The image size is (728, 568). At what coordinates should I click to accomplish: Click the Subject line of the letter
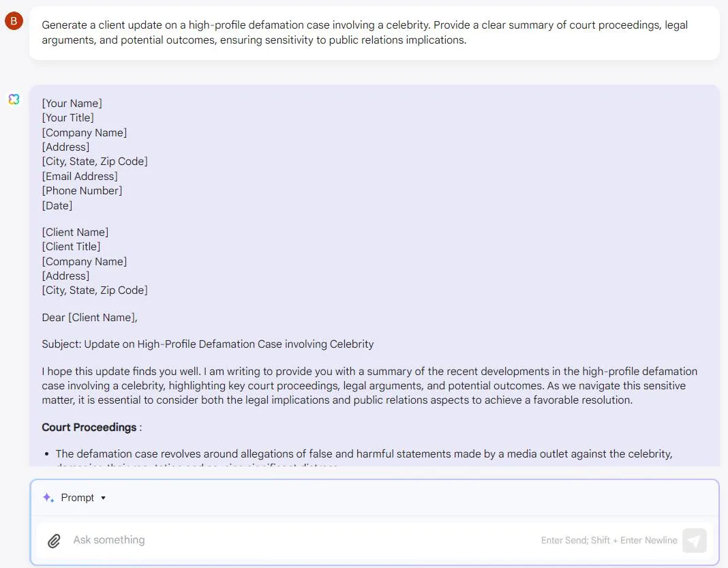[x=207, y=344]
